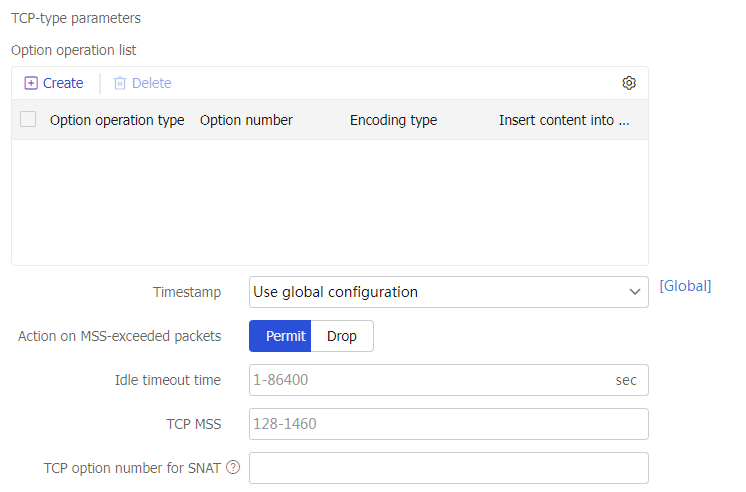Focus the Idle timeout time input field
This screenshot has height=492, width=746.
tap(430, 380)
